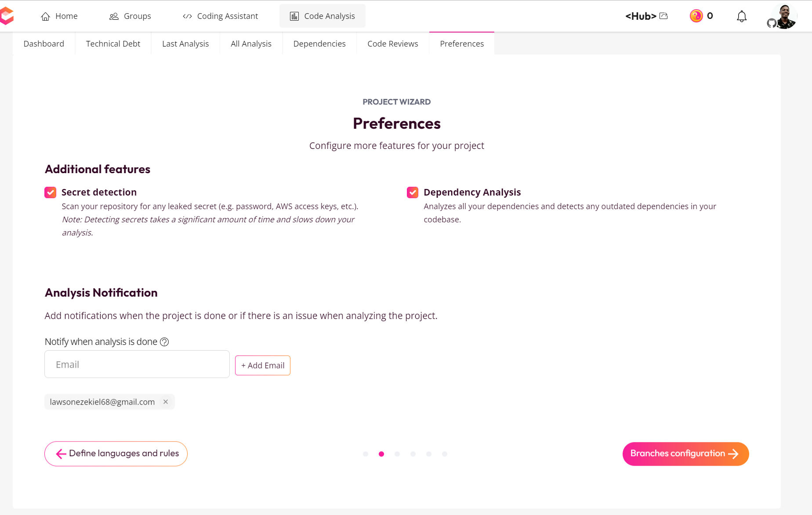
Task: Click the help icon beside Notify when analysis is done
Action: click(x=164, y=341)
